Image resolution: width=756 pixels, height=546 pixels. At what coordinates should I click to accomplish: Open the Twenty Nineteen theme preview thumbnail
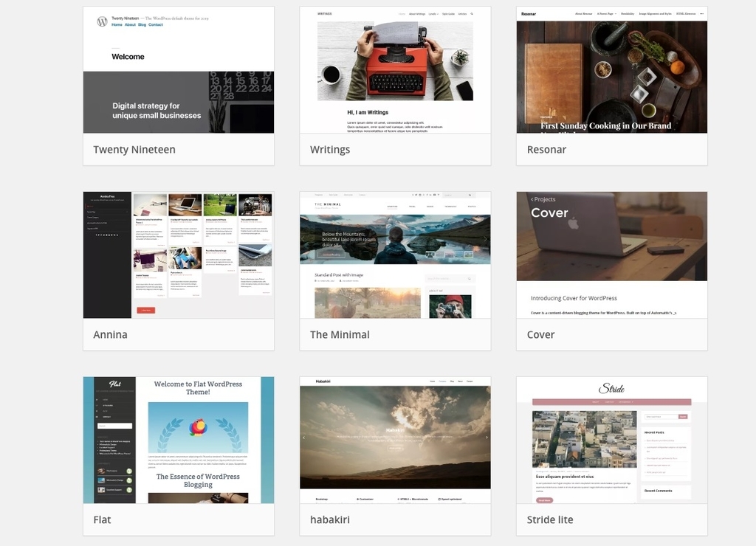point(179,70)
